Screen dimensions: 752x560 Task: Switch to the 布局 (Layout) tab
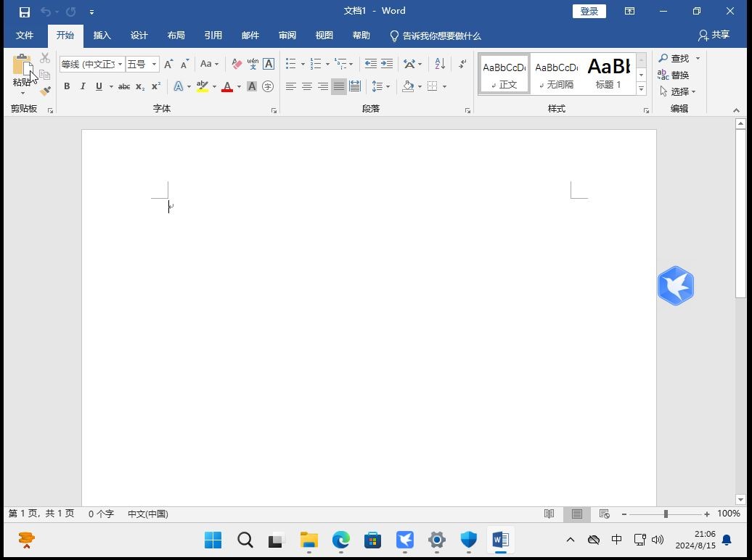176,36
